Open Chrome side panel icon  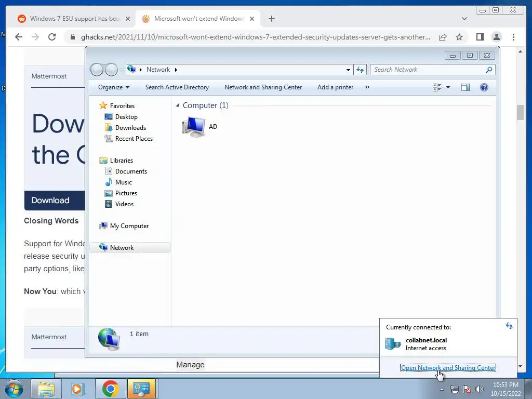[480, 37]
